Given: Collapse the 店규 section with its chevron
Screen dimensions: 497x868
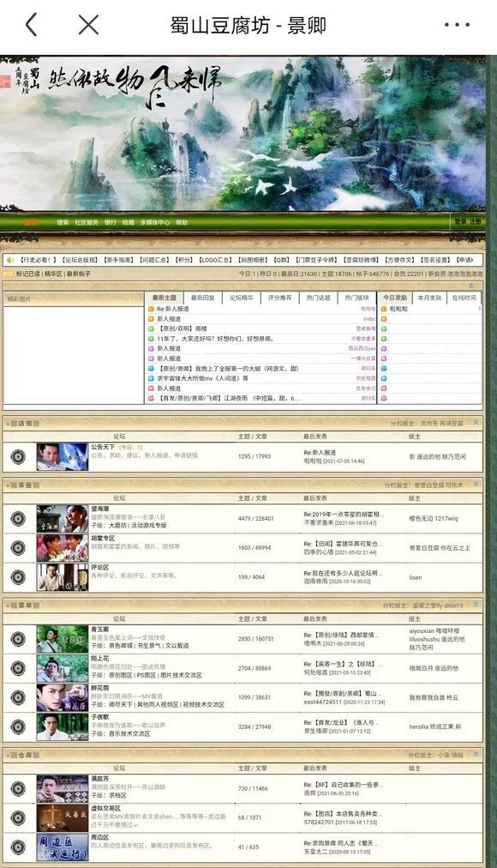Looking at the screenshot, I should [x=475, y=422].
